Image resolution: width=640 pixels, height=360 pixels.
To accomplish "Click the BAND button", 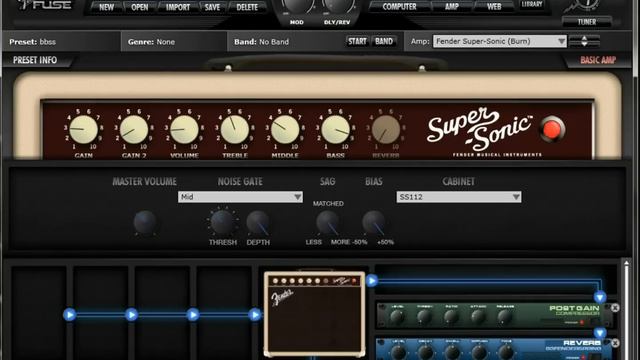I will [x=384, y=41].
